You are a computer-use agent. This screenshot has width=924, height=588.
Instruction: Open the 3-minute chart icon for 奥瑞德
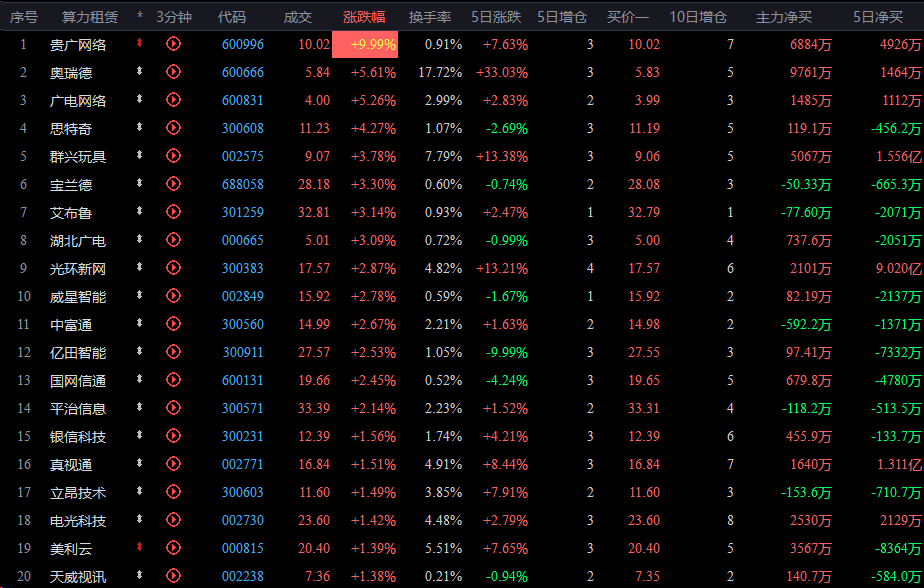pos(173,72)
